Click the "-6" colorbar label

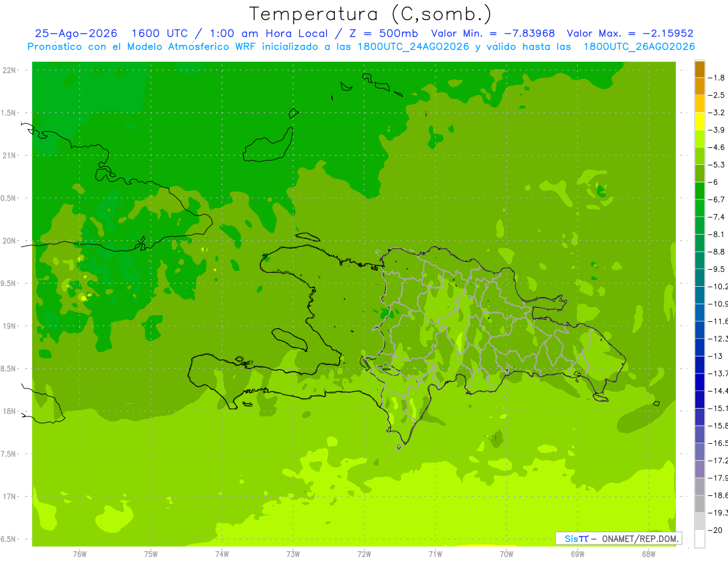tap(713, 182)
